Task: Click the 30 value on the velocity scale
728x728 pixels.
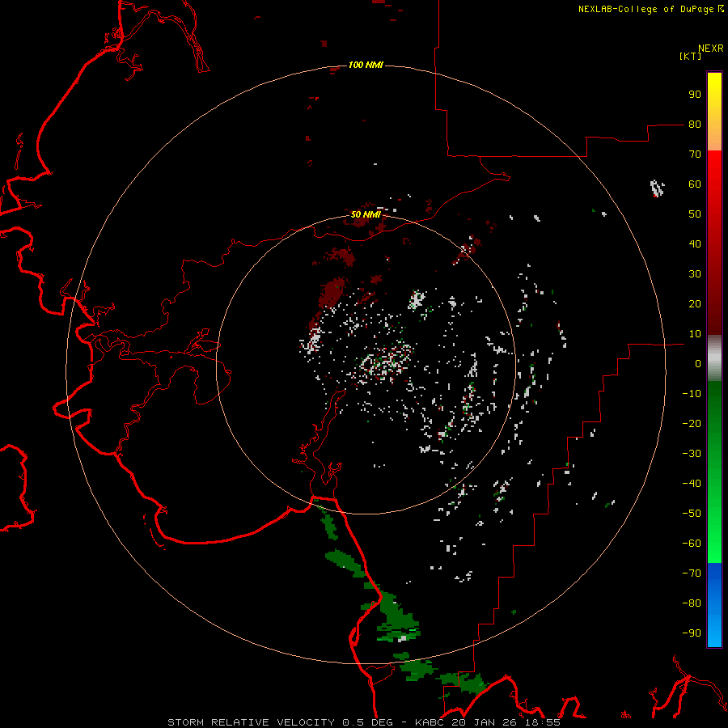Action: pos(695,274)
